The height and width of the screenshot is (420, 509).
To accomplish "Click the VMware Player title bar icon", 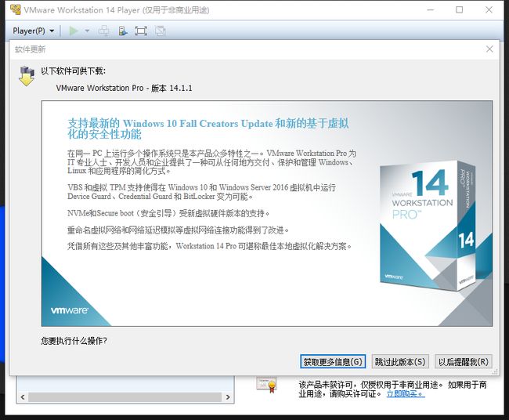I will (x=15, y=9).
